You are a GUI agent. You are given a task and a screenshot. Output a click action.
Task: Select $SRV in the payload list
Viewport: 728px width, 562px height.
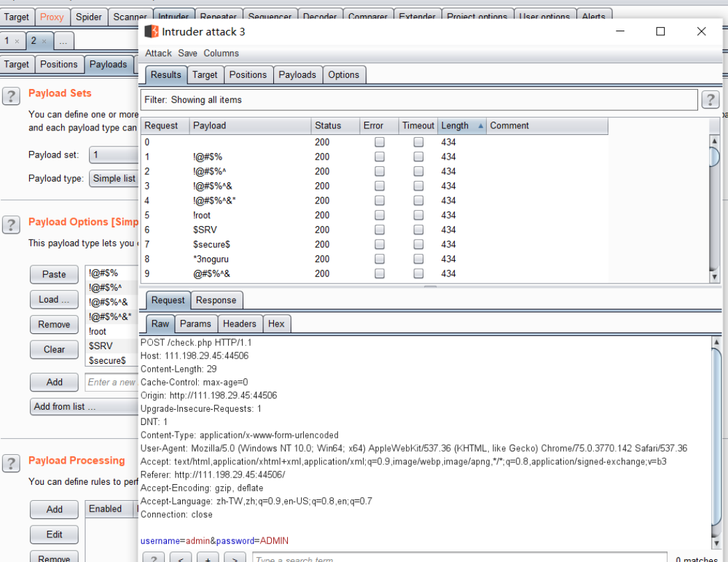click(112, 346)
